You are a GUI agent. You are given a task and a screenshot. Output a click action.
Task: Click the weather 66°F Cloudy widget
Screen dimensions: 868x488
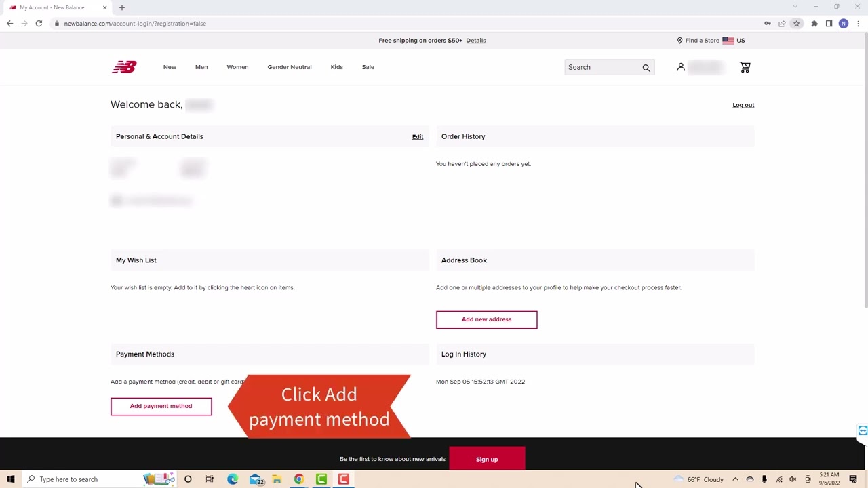click(698, 479)
